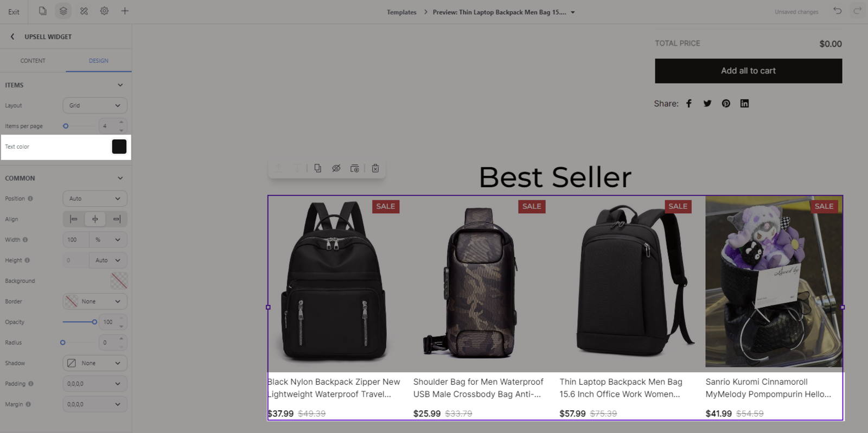This screenshot has height=433, width=868.
Task: Click the plus add-element icon
Action: [125, 11]
